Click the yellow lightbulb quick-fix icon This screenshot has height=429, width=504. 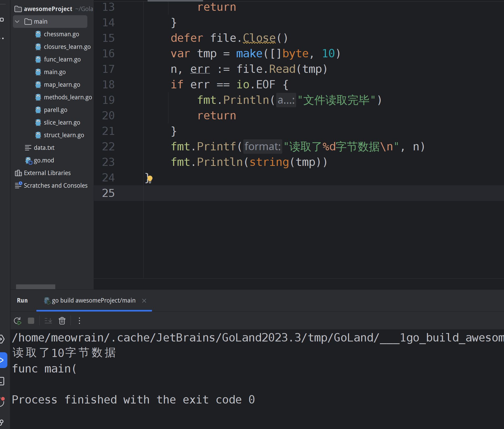tap(150, 179)
